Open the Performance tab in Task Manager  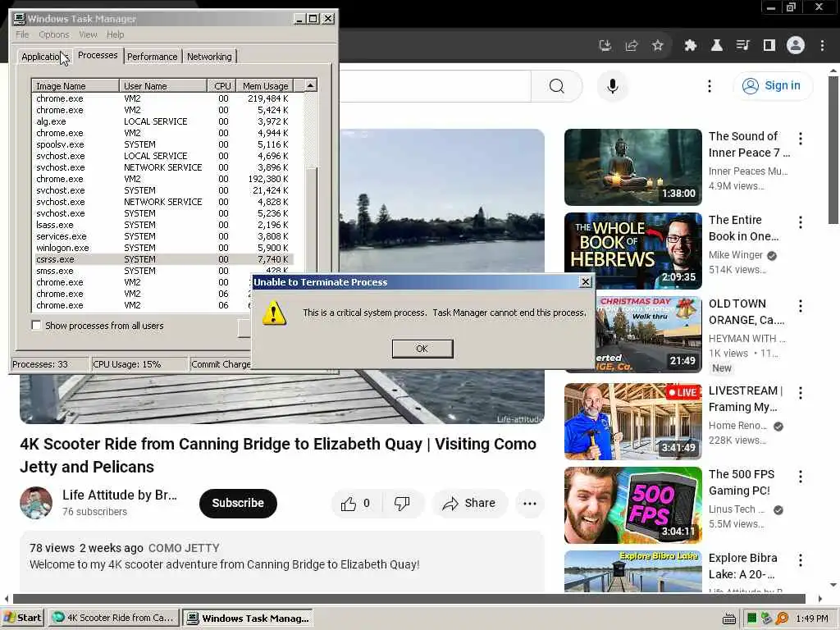coord(152,57)
